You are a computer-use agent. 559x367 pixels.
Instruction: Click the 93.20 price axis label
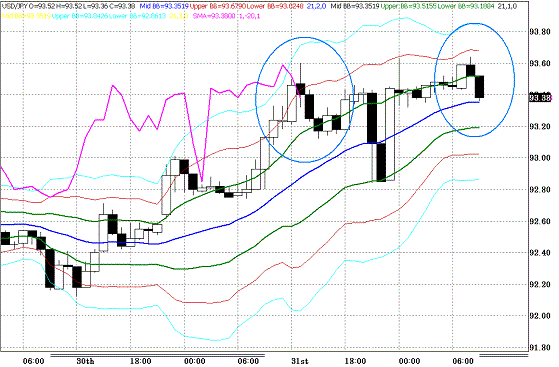(539, 127)
